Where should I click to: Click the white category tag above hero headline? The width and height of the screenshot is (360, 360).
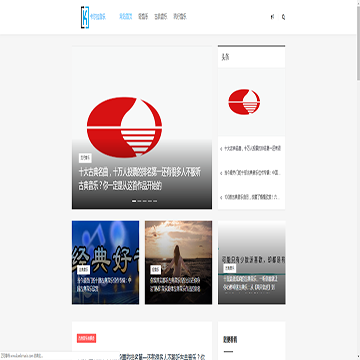coord(85,158)
